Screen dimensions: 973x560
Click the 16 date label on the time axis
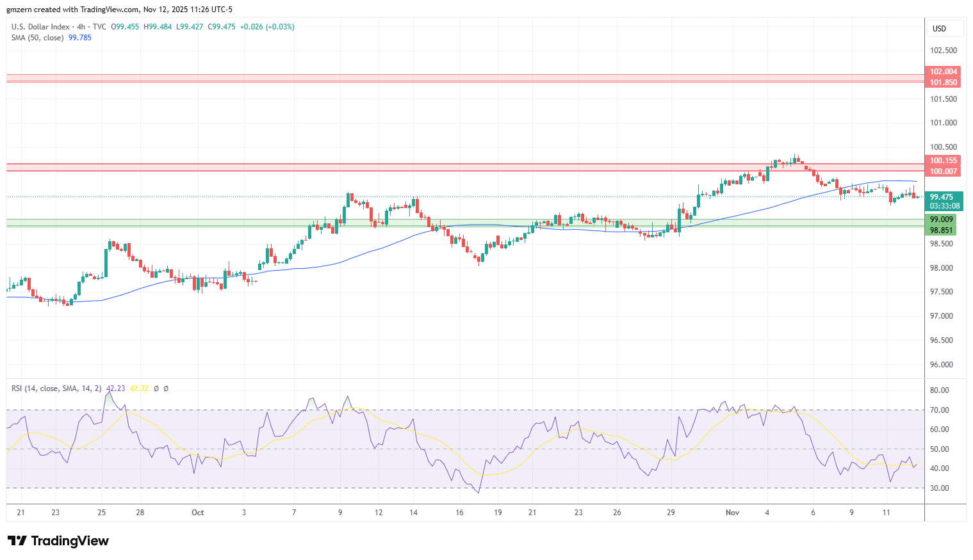point(459,513)
